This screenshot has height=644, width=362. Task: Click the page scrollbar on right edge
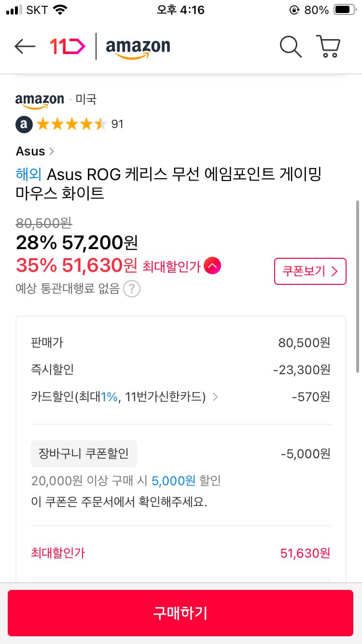[358, 285]
